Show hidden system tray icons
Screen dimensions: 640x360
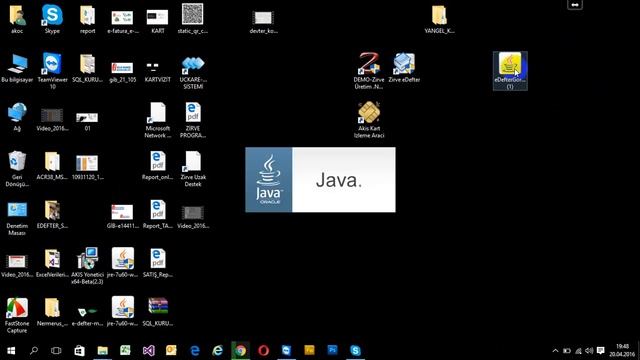coord(555,351)
